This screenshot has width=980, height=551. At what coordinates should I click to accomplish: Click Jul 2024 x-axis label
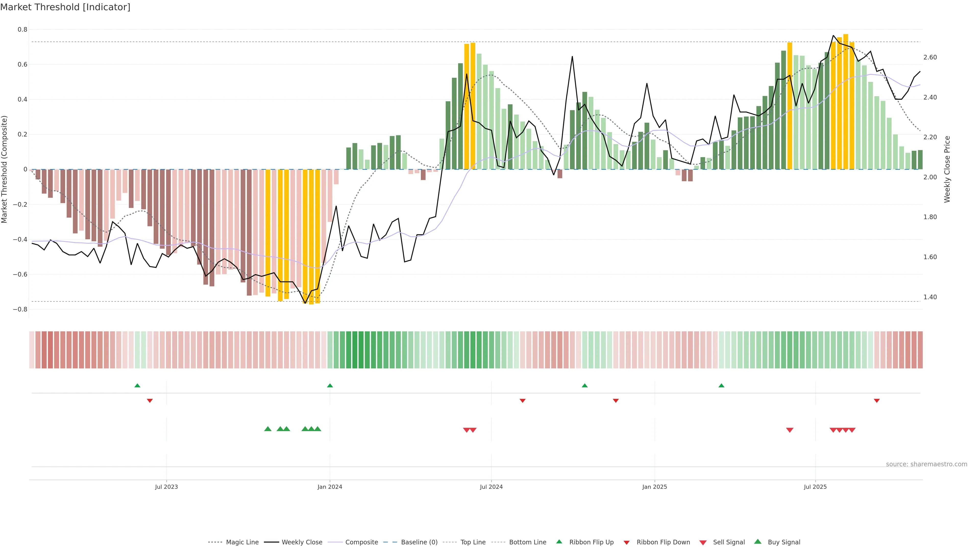click(491, 487)
